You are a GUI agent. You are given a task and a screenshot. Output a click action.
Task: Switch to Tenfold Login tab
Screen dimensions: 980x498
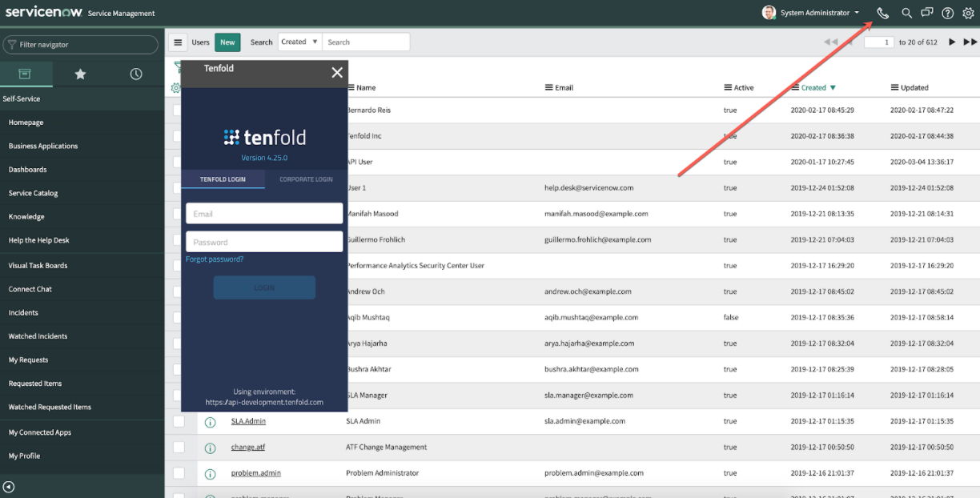coord(223,179)
